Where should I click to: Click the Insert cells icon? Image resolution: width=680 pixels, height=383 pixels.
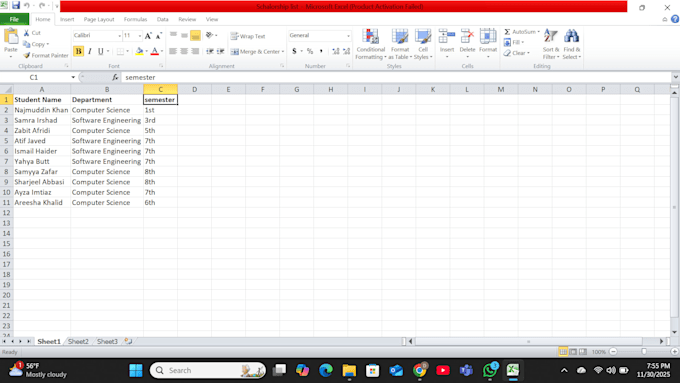(447, 36)
